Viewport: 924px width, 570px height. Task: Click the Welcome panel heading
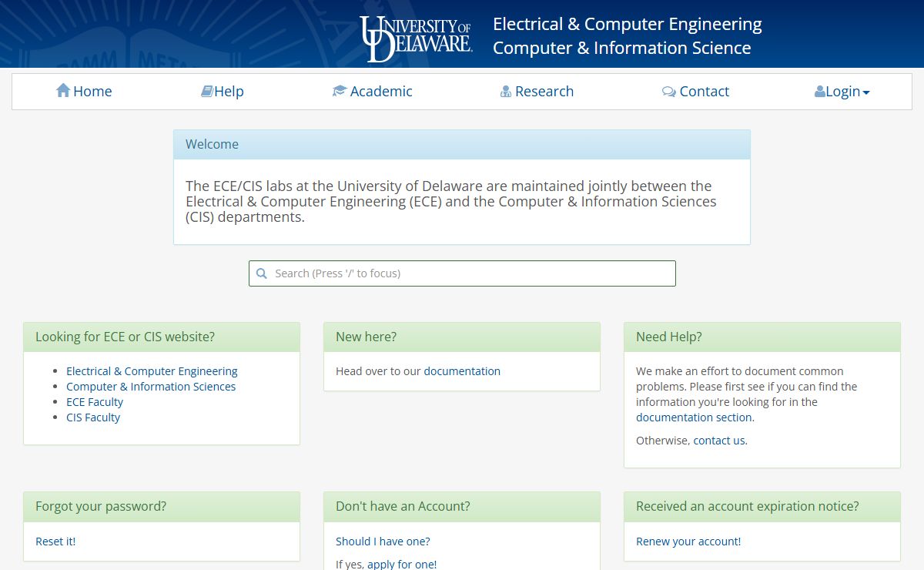[462, 145]
